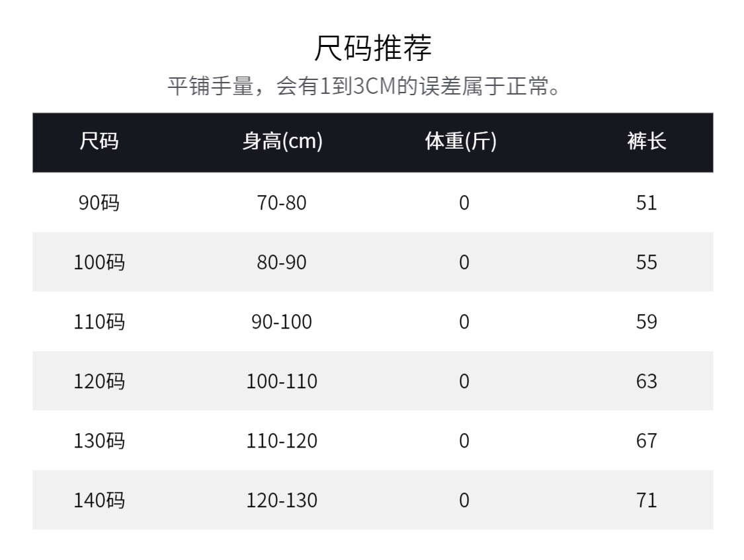The height and width of the screenshot is (560, 744).
Task: Click pants length value 51
Action: click(x=646, y=202)
